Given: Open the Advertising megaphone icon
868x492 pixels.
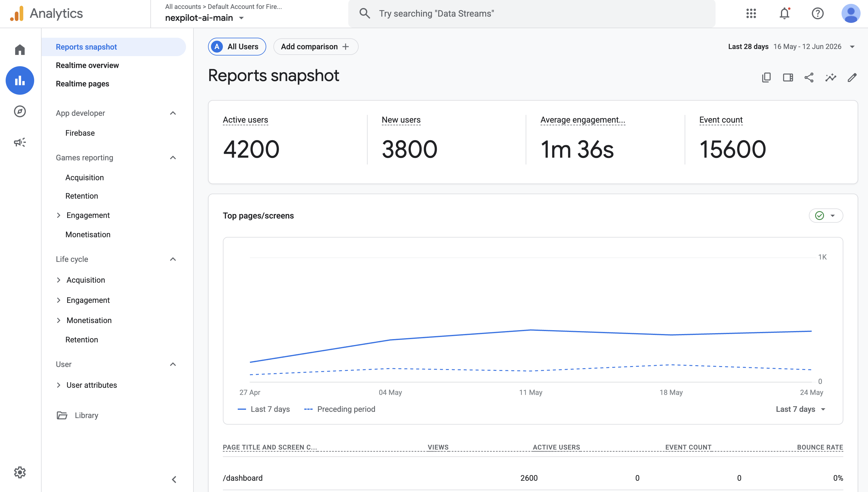Looking at the screenshot, I should (20, 142).
